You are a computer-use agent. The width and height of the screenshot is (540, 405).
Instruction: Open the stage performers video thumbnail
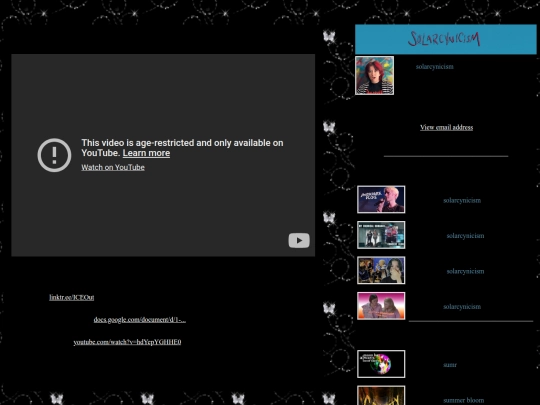coord(381,235)
